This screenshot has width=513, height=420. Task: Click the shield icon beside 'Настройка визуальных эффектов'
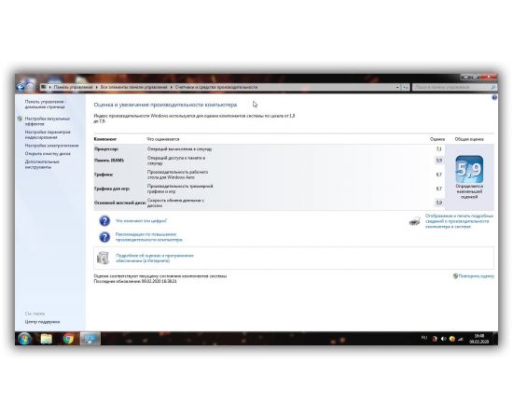click(x=20, y=119)
